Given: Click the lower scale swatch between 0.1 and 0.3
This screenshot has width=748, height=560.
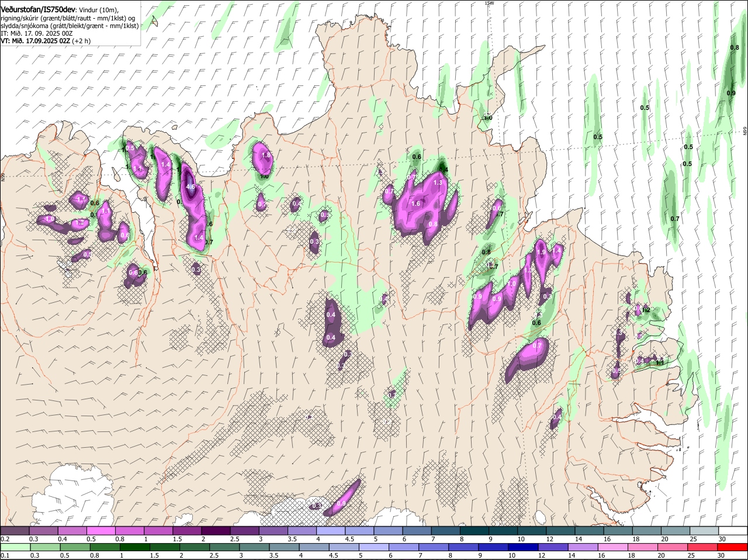Looking at the screenshot, I should point(16,547).
